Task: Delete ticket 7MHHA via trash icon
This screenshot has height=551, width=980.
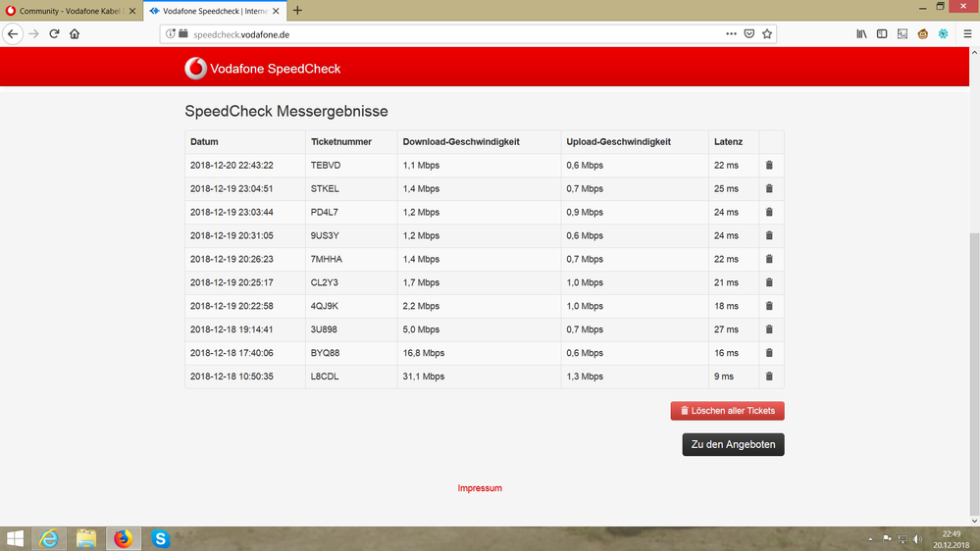Action: (769, 259)
